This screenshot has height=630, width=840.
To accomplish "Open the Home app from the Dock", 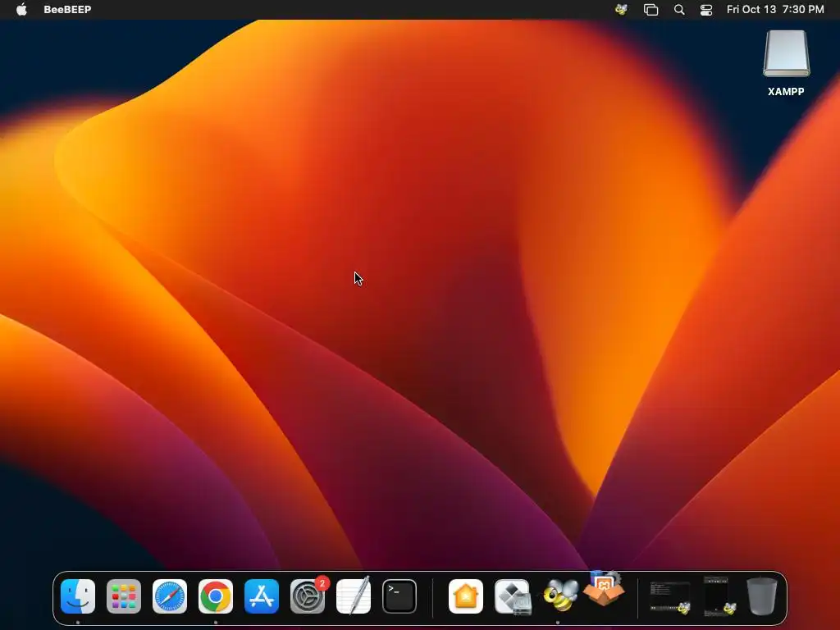I will [x=466, y=596].
